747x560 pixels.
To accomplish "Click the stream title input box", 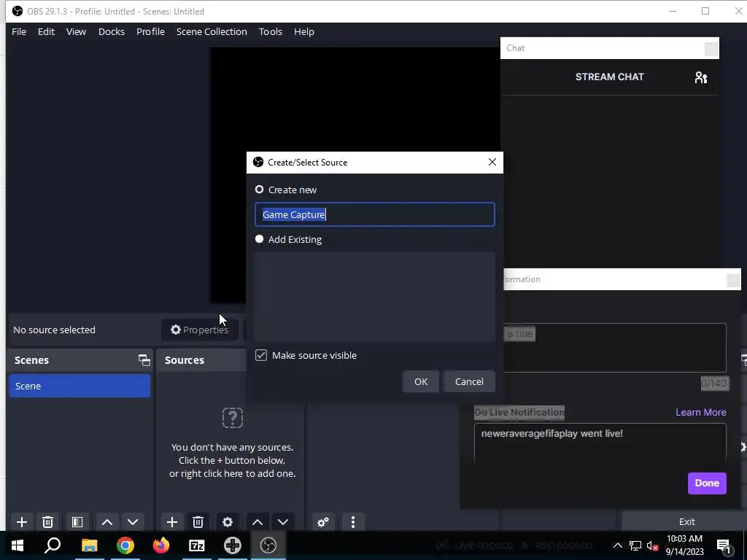I will 614,348.
